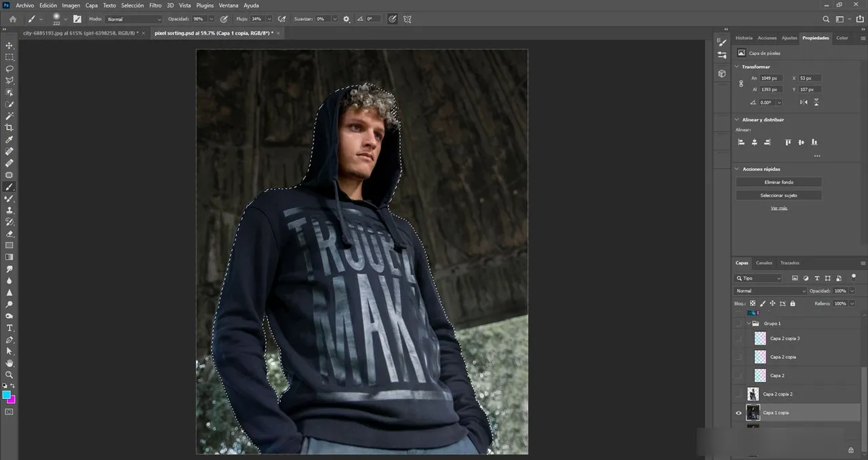This screenshot has width=868, height=460.
Task: Select the Gradient tool
Action: pos(9,257)
